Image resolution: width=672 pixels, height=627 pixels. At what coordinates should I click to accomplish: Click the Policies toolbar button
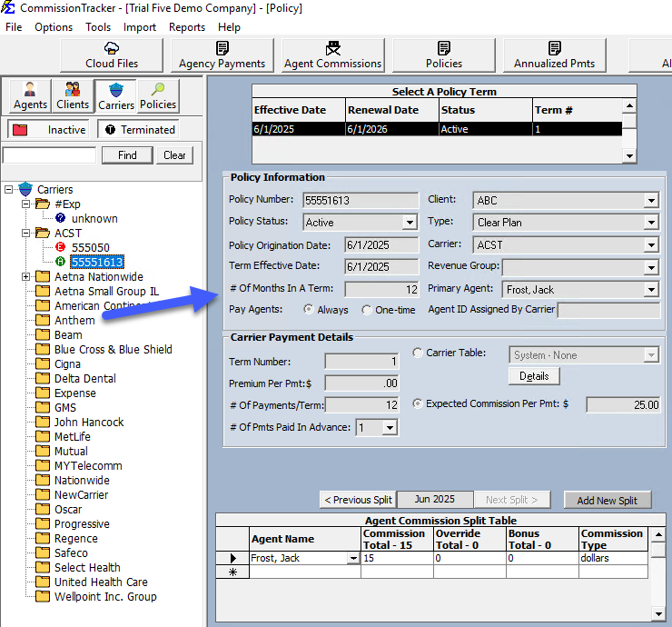(x=444, y=55)
